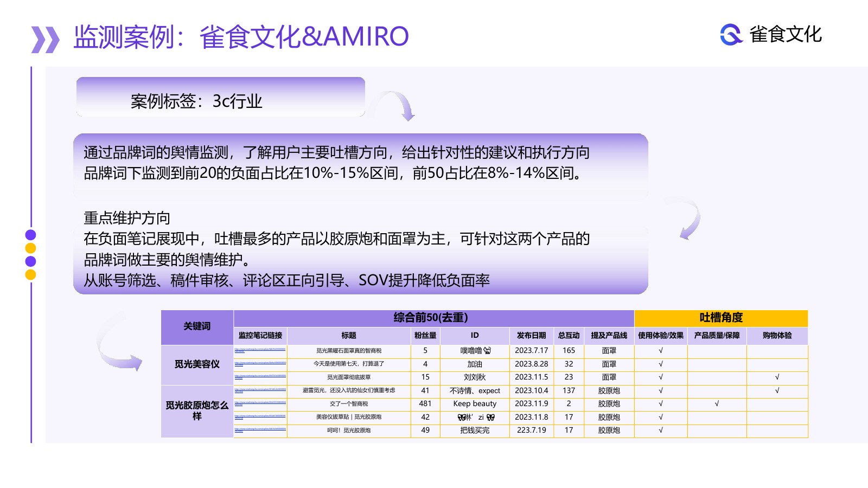
Task: Click the top purple dot on left sidebar
Action: point(30,235)
